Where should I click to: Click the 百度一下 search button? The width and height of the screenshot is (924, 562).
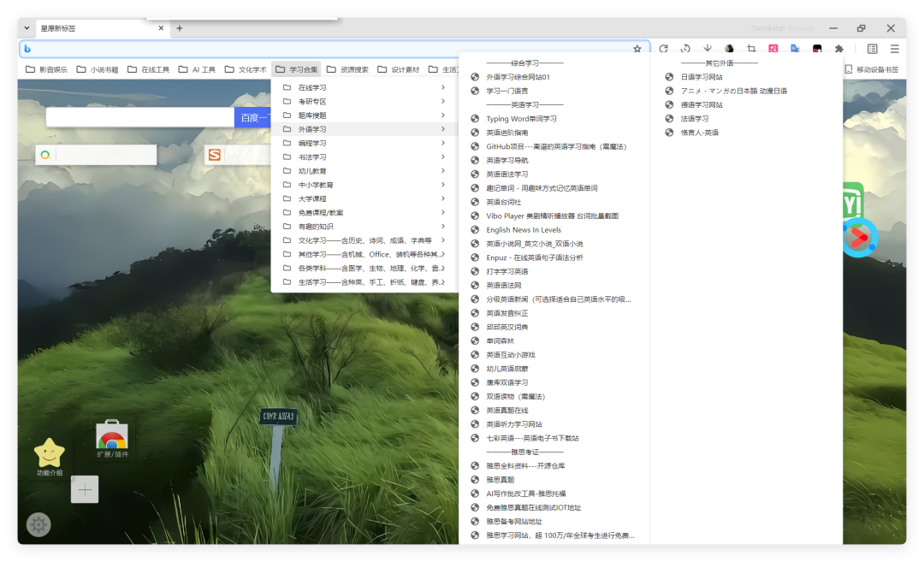tap(253, 117)
